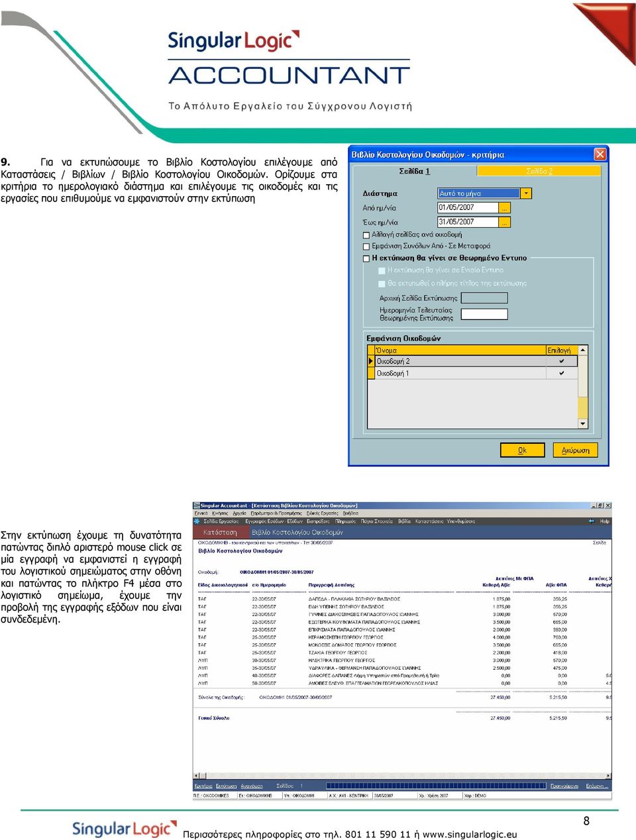This screenshot has height=840, width=636.
Task: Open Καταστάσεις in the toolbar
Action: pyautogui.click(x=429, y=521)
